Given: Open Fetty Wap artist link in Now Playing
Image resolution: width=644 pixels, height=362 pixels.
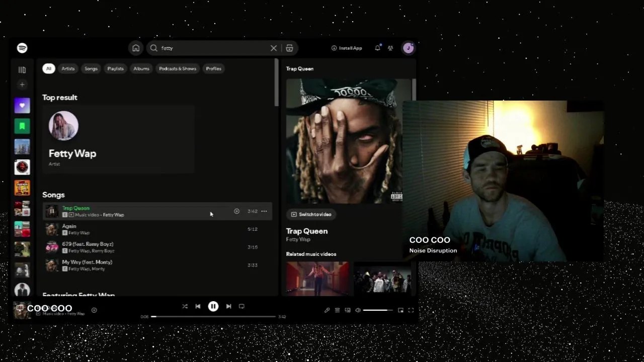Looking at the screenshot, I should click(x=298, y=239).
